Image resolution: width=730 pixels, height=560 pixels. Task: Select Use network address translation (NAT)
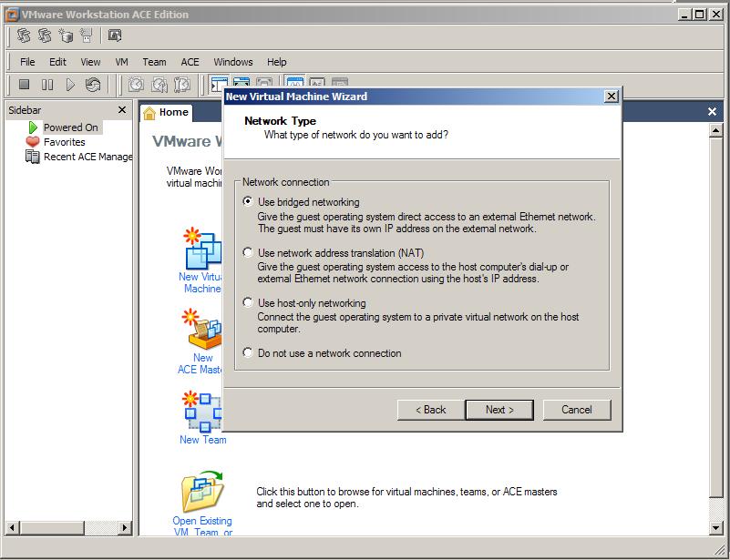[249, 253]
